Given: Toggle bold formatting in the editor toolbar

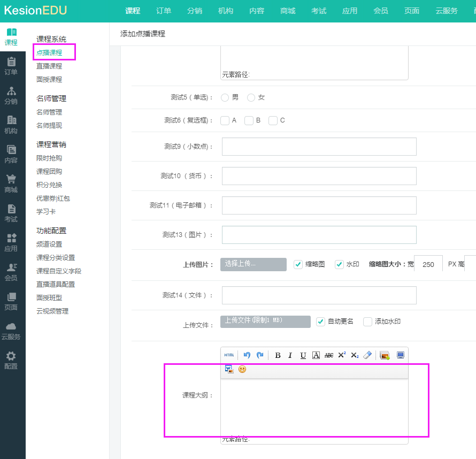Looking at the screenshot, I should coord(278,355).
